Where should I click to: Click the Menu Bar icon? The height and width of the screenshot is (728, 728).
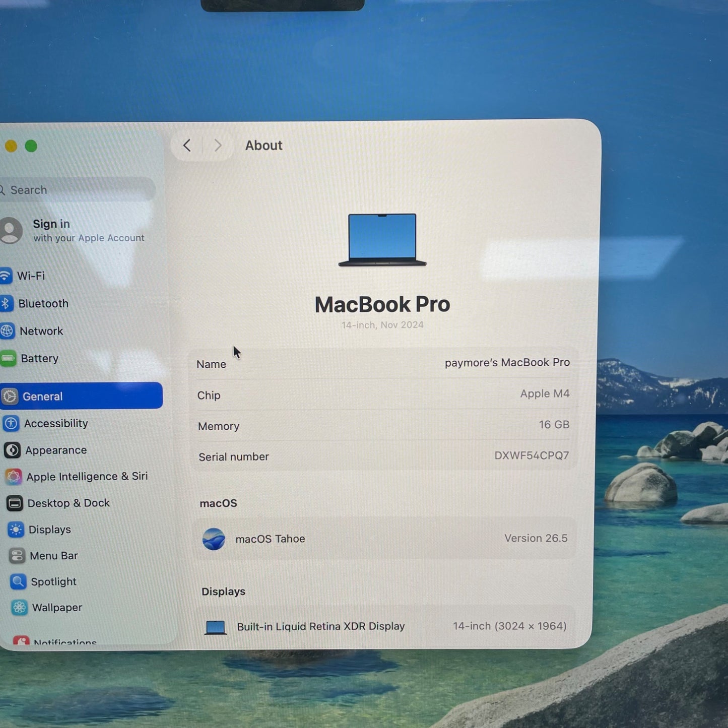[x=17, y=556]
